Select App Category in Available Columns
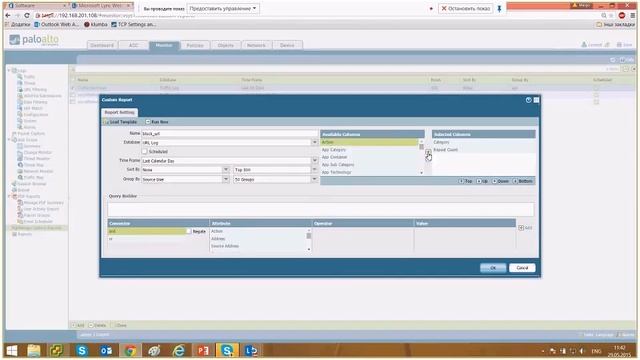This screenshot has height=360, width=640. tap(369, 150)
